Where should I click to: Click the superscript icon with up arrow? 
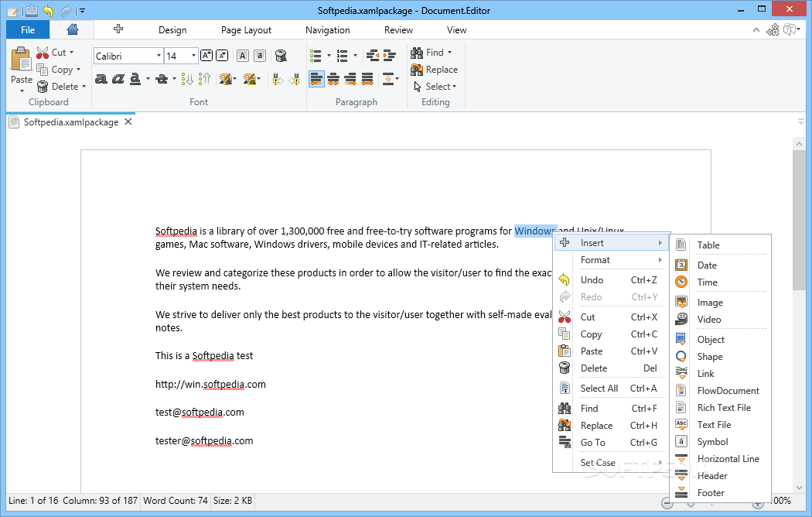[205, 79]
